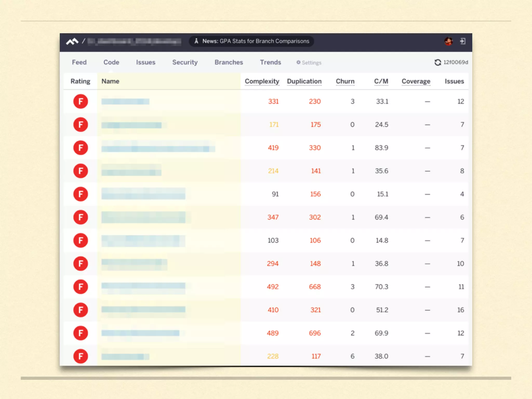This screenshot has height=399, width=532.
Task: View the Trends tab
Action: (x=270, y=62)
